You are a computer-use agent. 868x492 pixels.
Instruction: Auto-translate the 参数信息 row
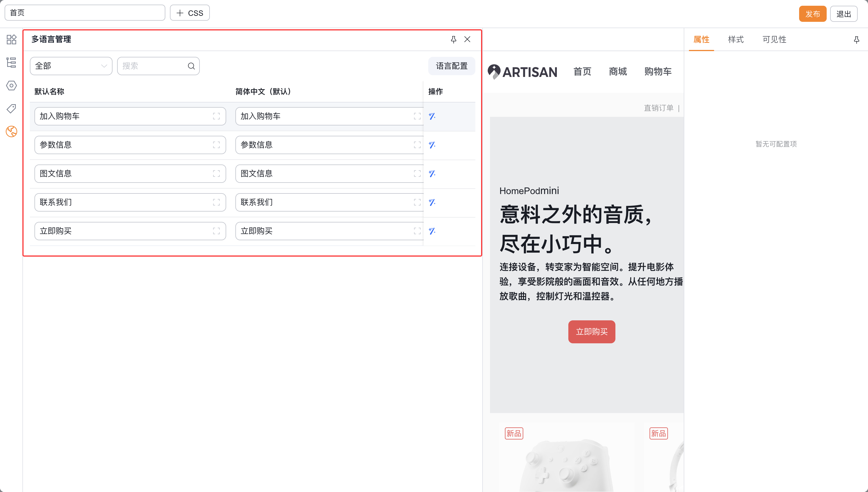coord(432,145)
